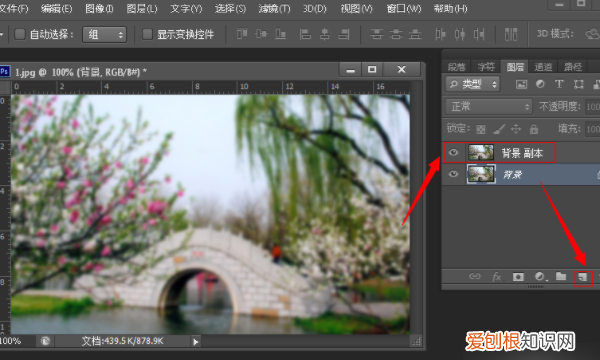Open layer style fx menu icon
This screenshot has width=600, height=360.
coord(496,276)
